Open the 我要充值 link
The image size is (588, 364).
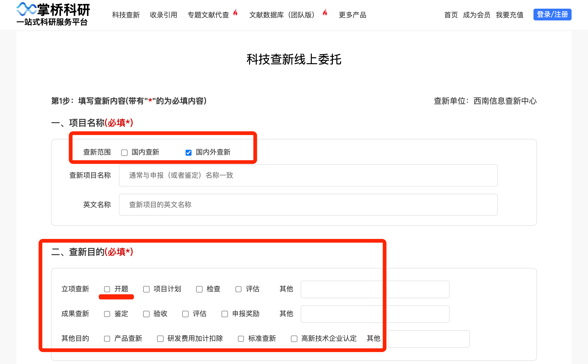point(510,15)
